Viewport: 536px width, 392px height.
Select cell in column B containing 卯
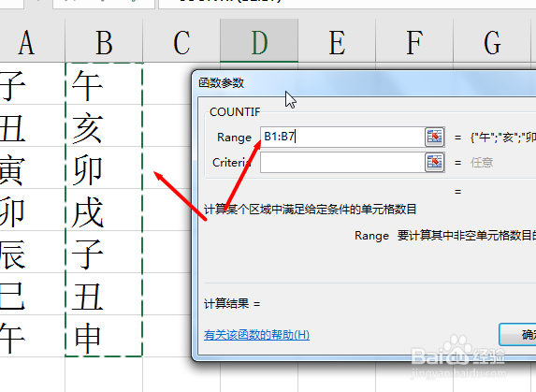pos(104,167)
